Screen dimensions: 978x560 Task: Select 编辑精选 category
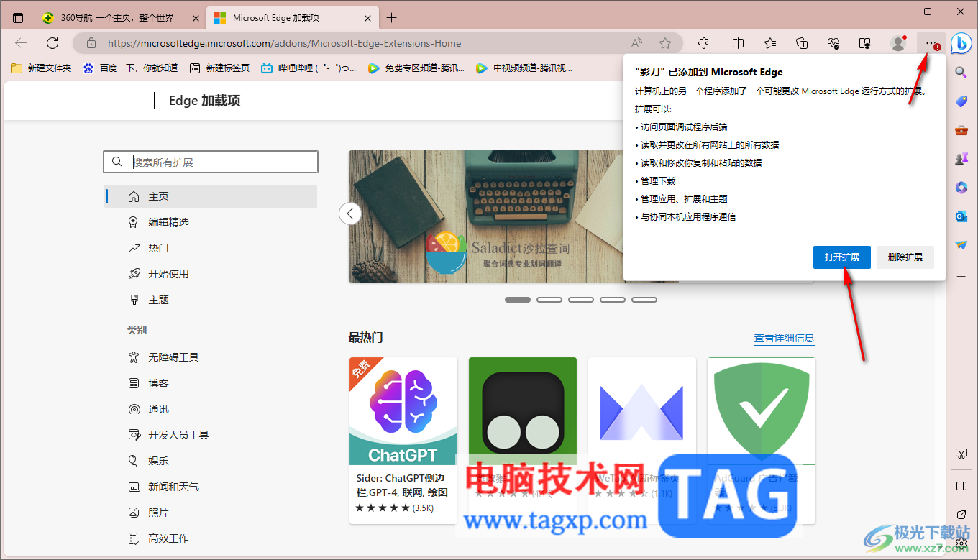click(x=211, y=222)
